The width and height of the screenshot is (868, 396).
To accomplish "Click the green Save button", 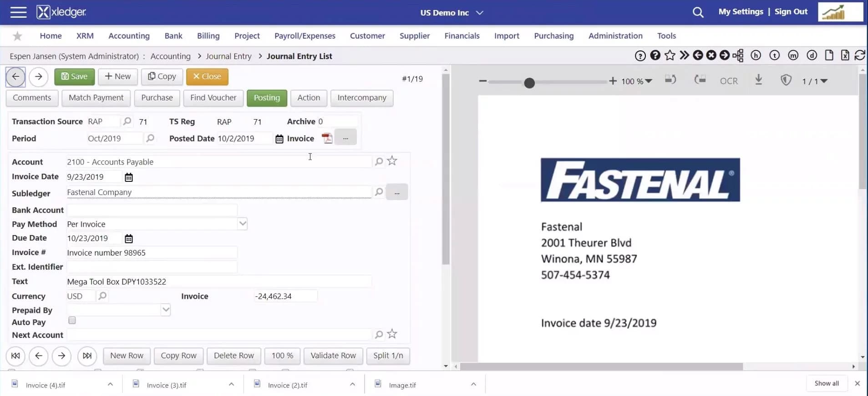I will pos(74,76).
